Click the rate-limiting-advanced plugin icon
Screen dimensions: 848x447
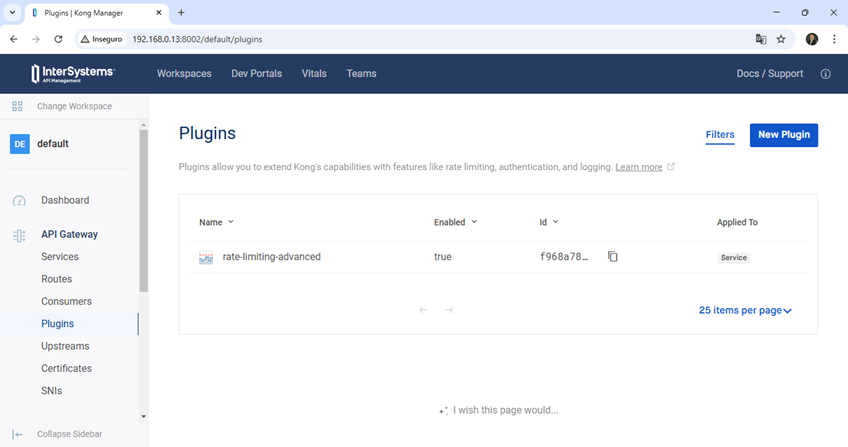click(206, 258)
